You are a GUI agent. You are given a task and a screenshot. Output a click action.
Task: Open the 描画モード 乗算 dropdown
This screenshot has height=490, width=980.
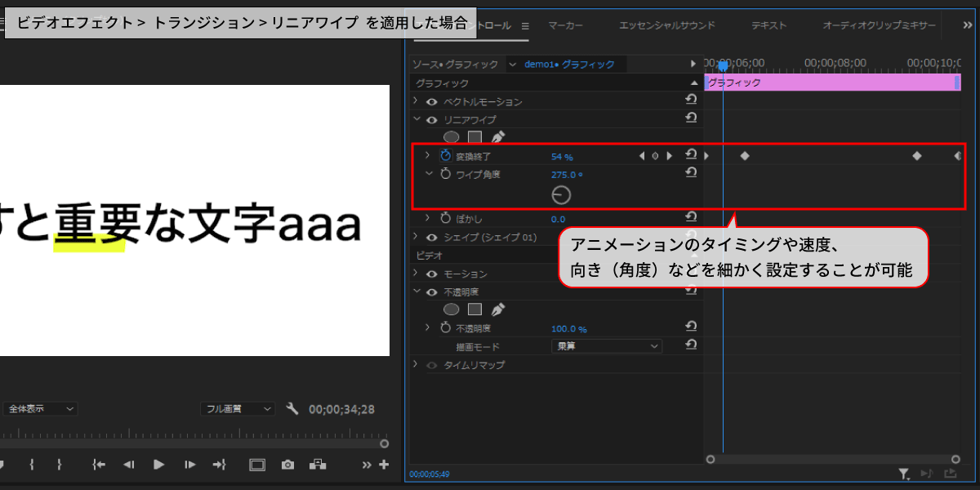coord(606,346)
